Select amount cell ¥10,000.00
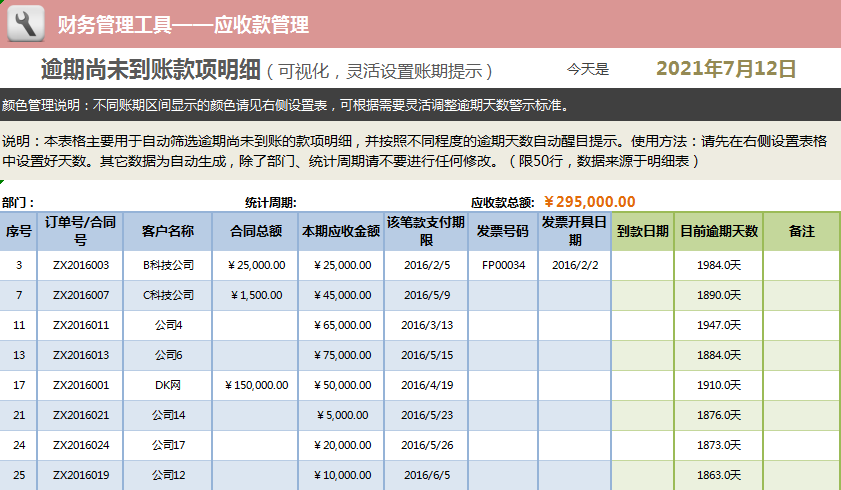This screenshot has width=841, height=490. 342,475
